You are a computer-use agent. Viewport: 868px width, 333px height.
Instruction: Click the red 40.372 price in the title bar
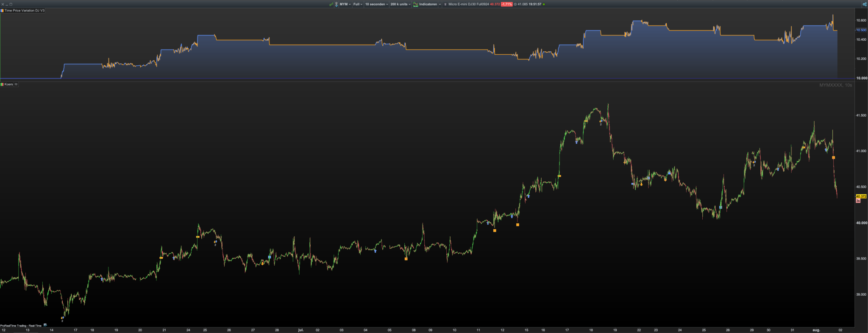click(495, 4)
